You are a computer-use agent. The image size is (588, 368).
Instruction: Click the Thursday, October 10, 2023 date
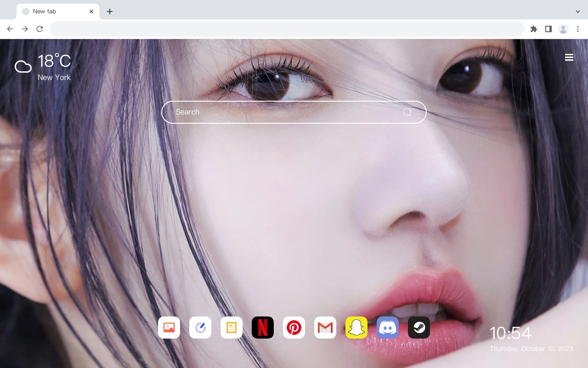pos(531,349)
